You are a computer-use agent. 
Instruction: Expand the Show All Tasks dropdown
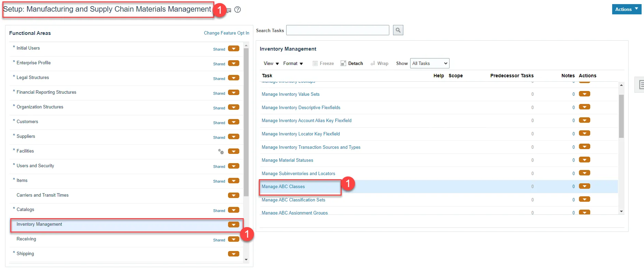430,64
